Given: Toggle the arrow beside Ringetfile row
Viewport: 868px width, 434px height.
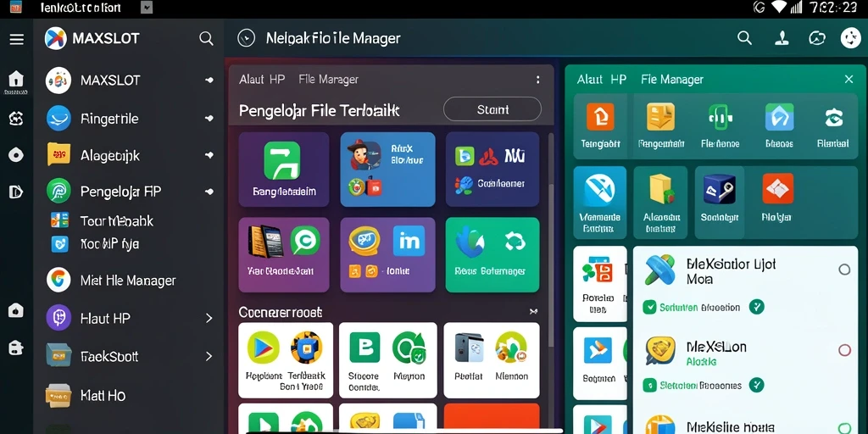Looking at the screenshot, I should coord(209,118).
